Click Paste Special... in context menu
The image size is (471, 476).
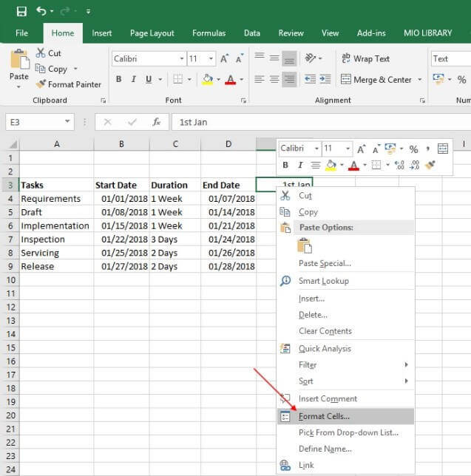coord(325,263)
